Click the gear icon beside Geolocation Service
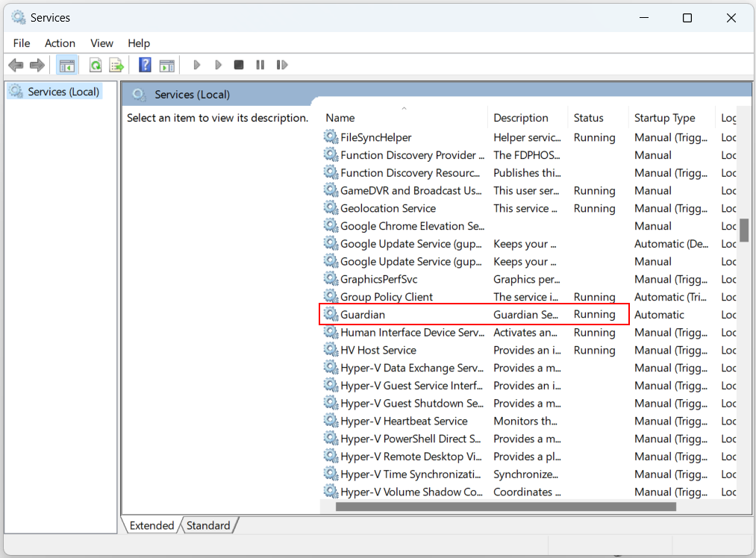Screen dimensions: 756x558 pyautogui.click(x=331, y=207)
